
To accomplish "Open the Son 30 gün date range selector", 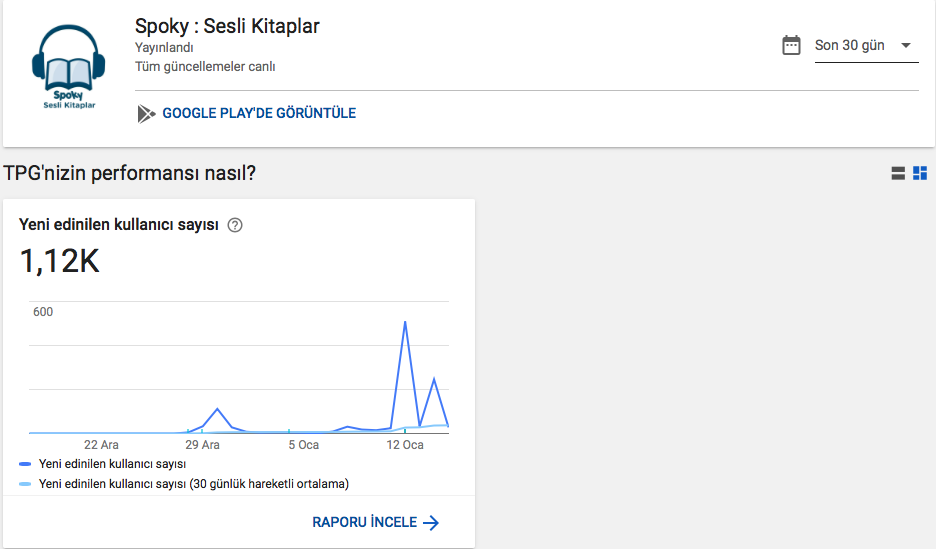I will tap(866, 47).
